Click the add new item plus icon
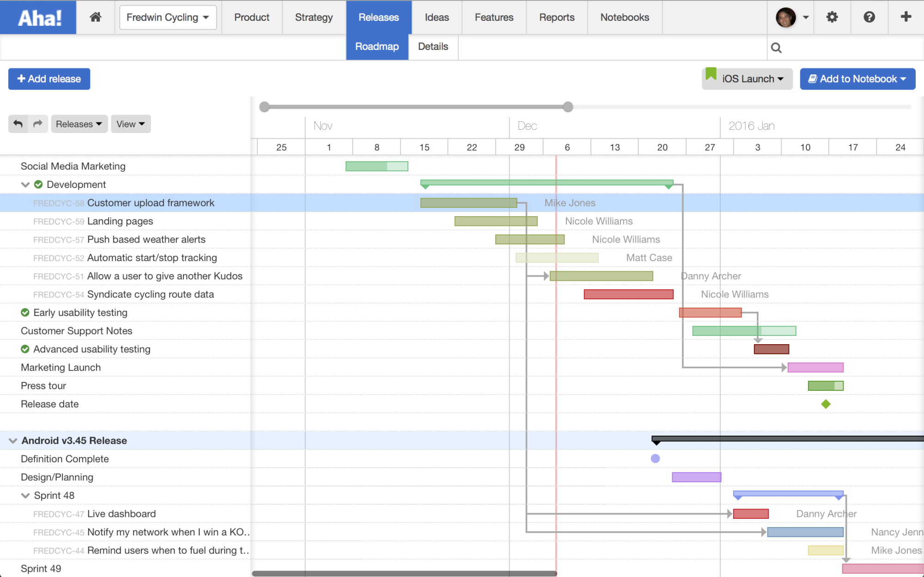The height and width of the screenshot is (577, 924). pos(906,17)
